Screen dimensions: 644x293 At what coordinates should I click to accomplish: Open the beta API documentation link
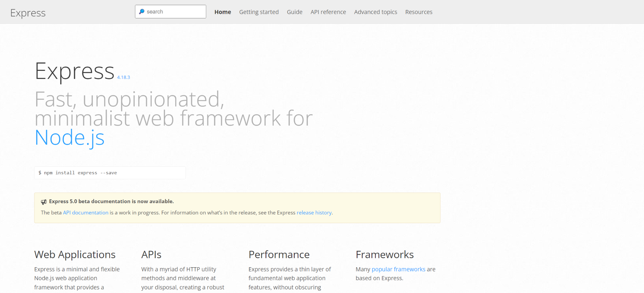coord(86,213)
